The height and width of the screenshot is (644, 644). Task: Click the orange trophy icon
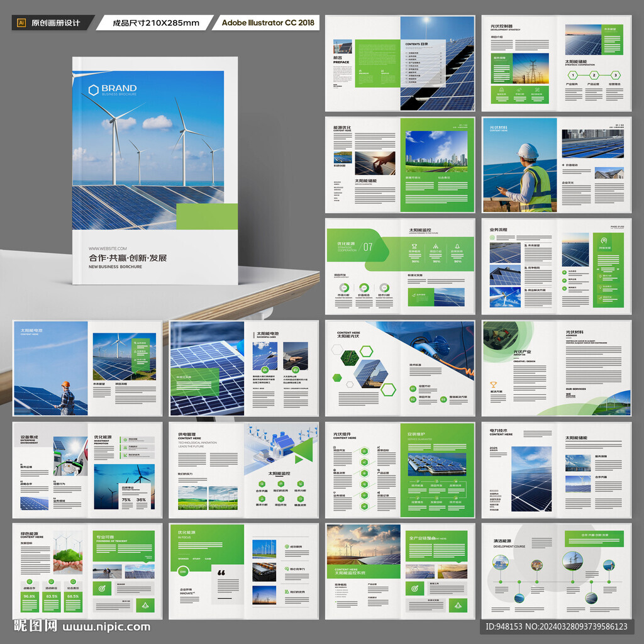[x=493, y=385]
